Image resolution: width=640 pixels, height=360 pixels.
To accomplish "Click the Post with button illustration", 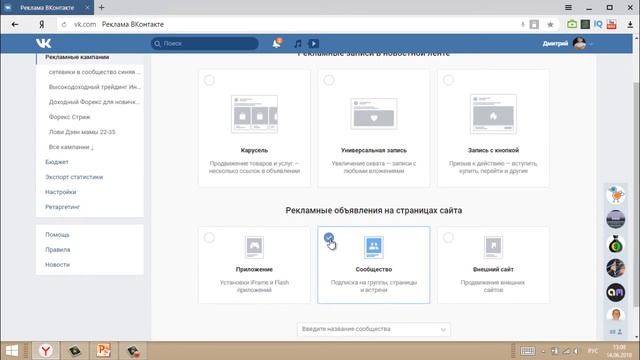I will pyautogui.click(x=493, y=114).
